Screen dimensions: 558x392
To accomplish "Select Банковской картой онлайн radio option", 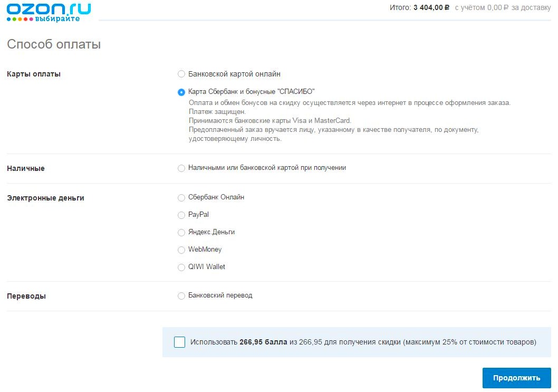I will tap(181, 74).
